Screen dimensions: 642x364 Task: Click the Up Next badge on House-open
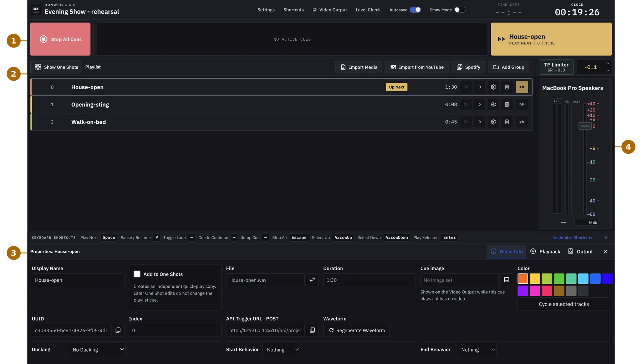[x=397, y=87]
